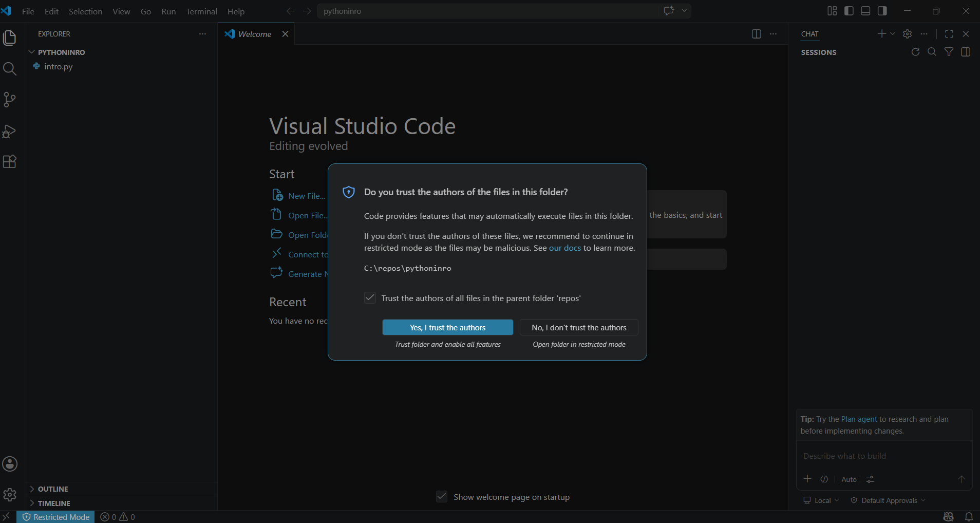Open Source Control view icon
Screen dimensions: 980x523
pos(10,100)
